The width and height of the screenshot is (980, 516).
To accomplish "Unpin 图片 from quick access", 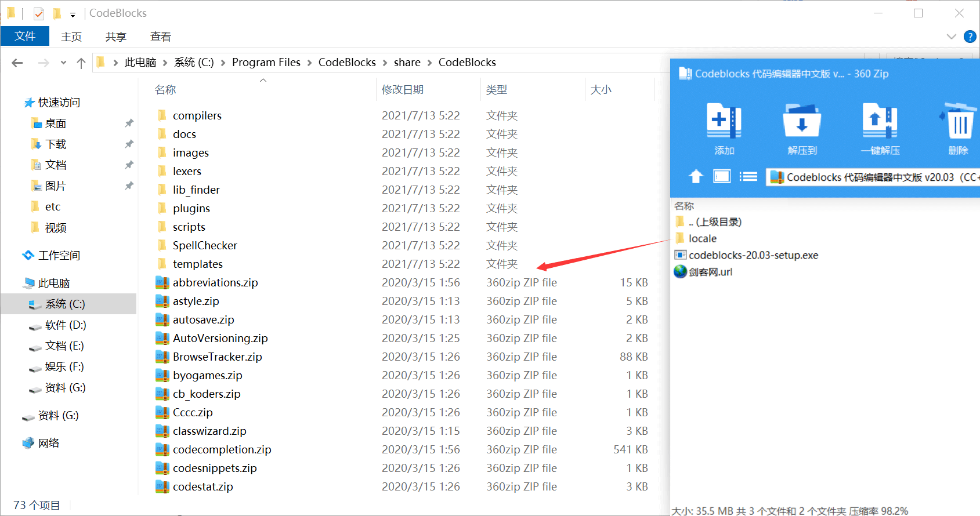I will pos(129,186).
